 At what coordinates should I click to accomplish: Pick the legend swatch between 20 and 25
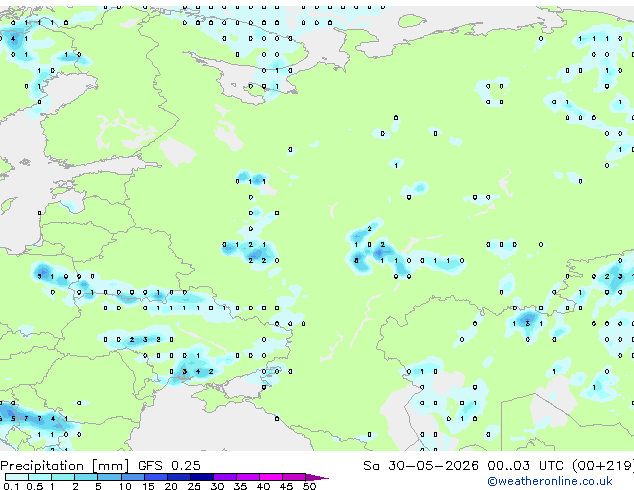[x=179, y=477]
